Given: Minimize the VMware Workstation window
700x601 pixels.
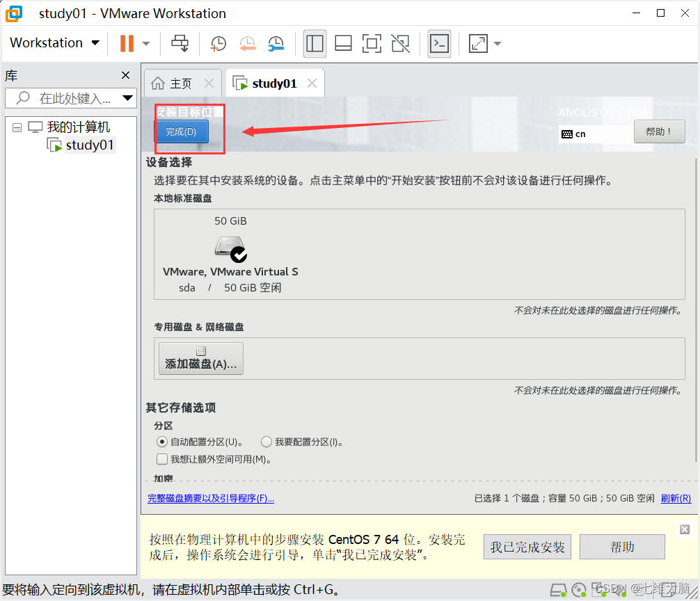Looking at the screenshot, I should (637, 13).
